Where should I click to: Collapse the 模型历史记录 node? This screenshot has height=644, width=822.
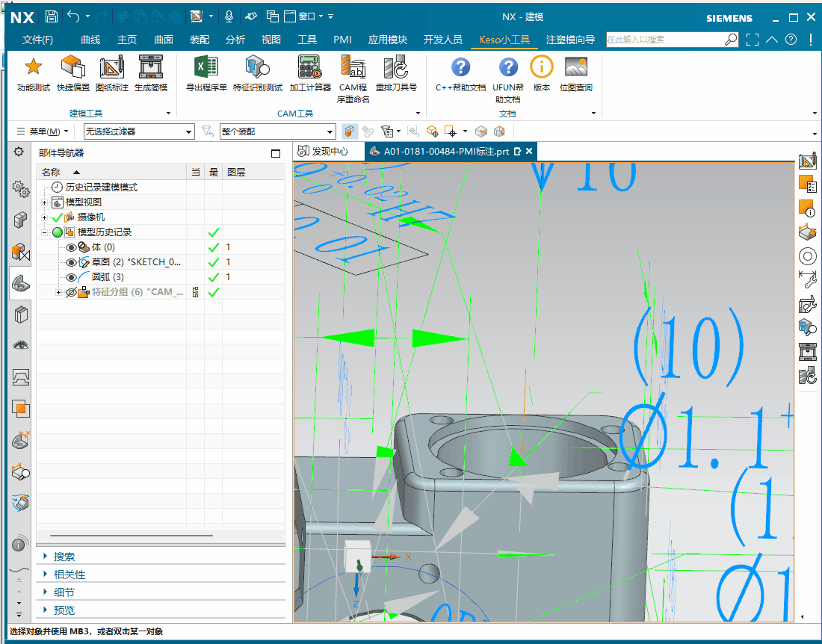pos(45,232)
